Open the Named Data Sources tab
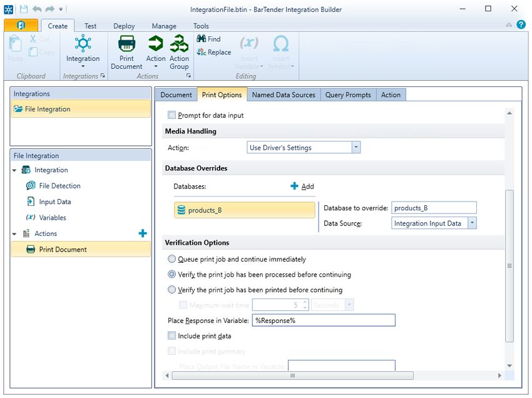532x398 pixels. tap(284, 94)
